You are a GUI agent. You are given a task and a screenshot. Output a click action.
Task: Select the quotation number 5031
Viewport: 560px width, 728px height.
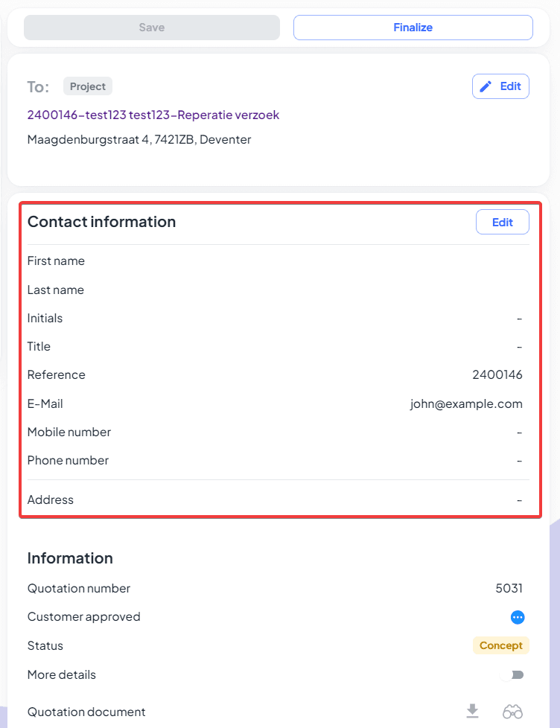pyautogui.click(x=509, y=588)
